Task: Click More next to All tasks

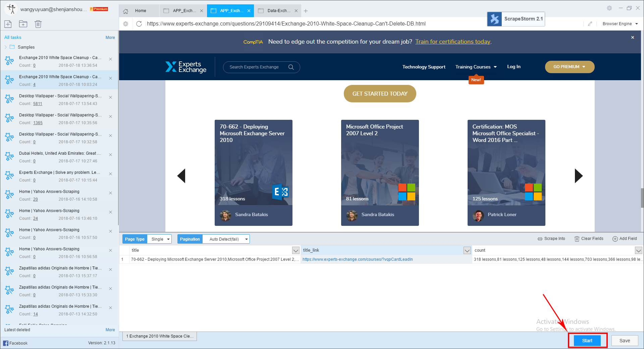Action: pyautogui.click(x=110, y=38)
